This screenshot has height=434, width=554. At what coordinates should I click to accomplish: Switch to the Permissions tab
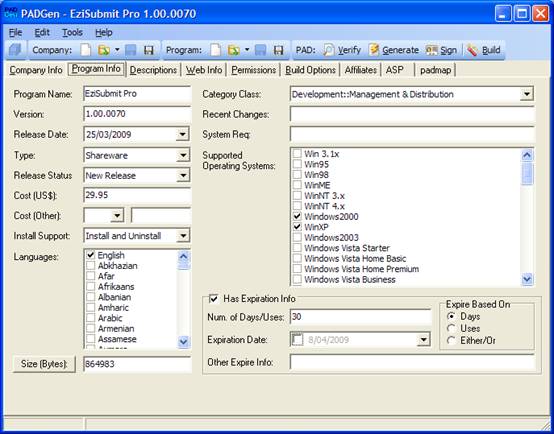point(253,70)
